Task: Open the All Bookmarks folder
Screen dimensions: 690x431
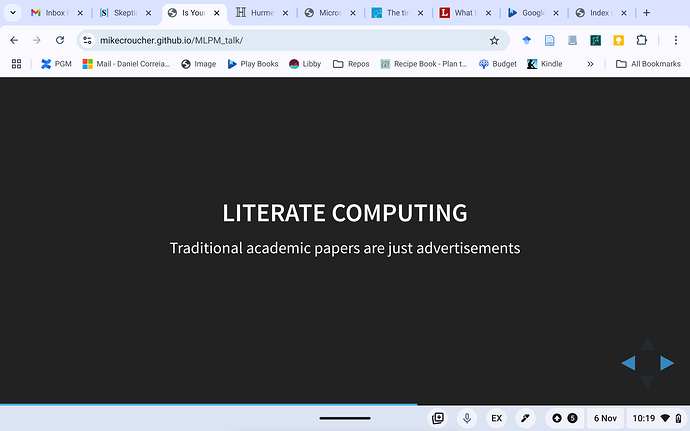Action: click(648, 64)
